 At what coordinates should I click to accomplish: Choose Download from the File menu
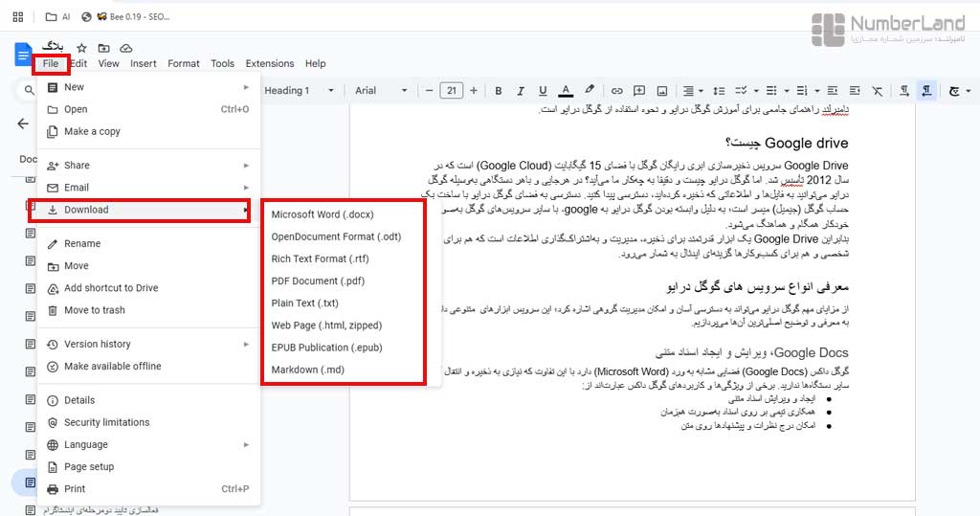click(x=148, y=211)
